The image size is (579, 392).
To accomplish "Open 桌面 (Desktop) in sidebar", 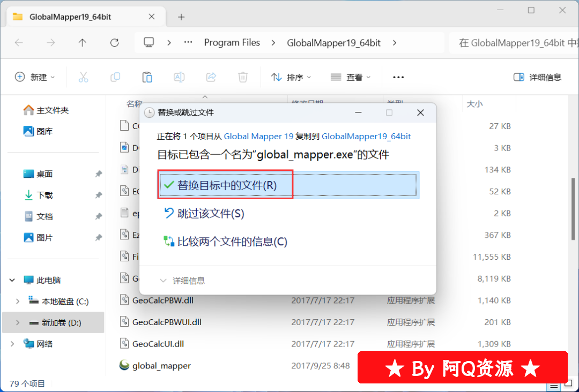I will (38, 174).
